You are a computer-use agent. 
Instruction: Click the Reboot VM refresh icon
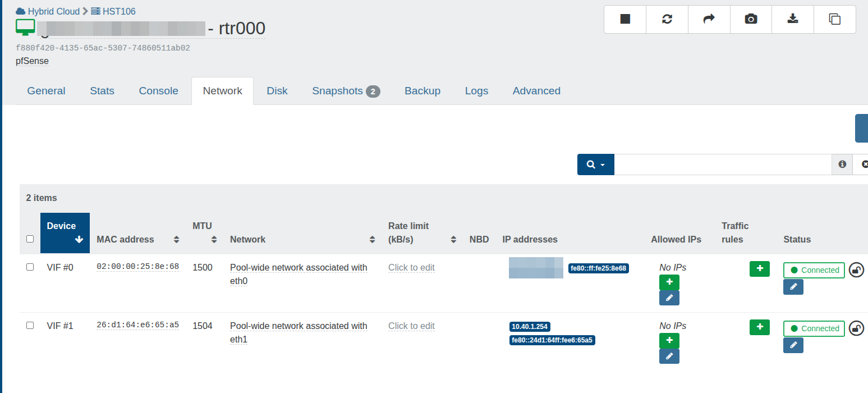coord(667,19)
